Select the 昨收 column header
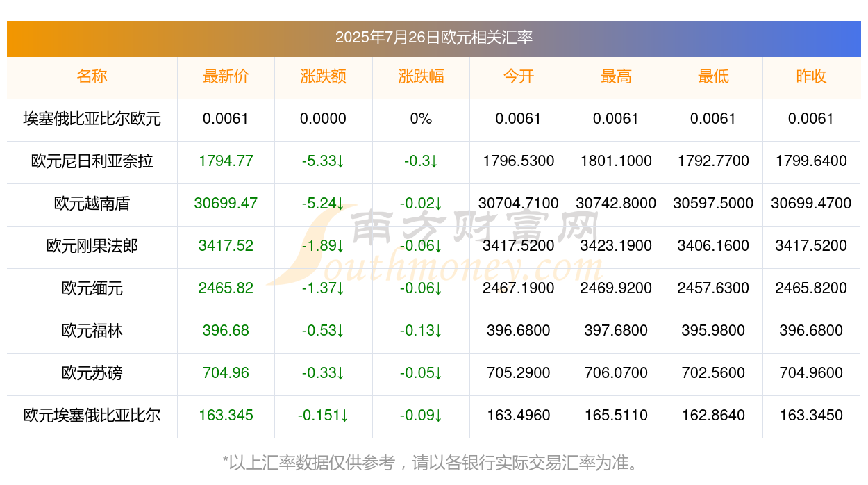Viewport: 868px width, 485px height. click(811, 76)
